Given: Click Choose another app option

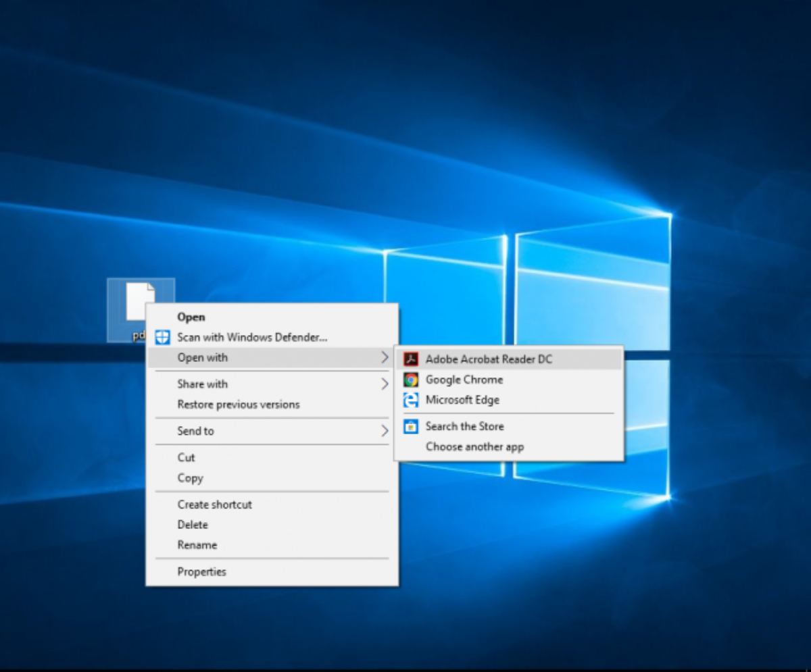Looking at the screenshot, I should 474,446.
